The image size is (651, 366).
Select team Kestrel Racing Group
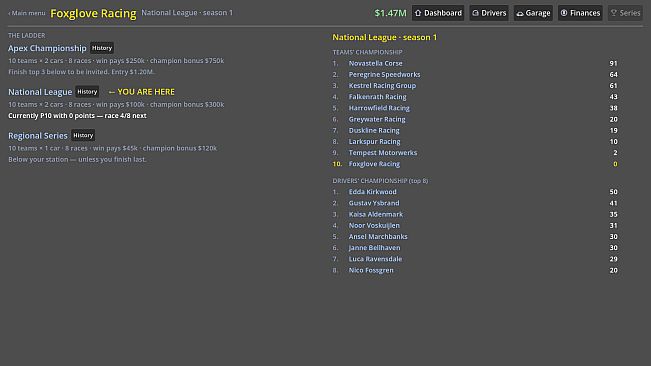click(x=382, y=85)
